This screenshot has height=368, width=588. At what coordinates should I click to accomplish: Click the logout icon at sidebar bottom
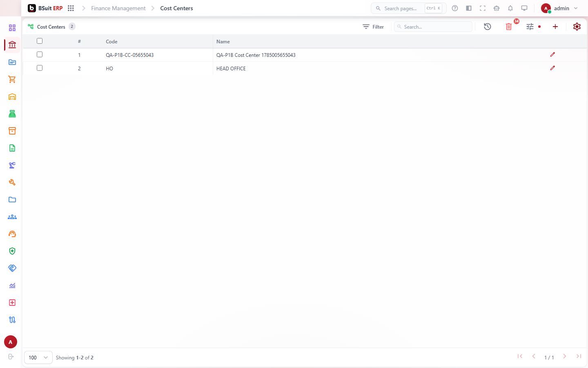click(11, 357)
